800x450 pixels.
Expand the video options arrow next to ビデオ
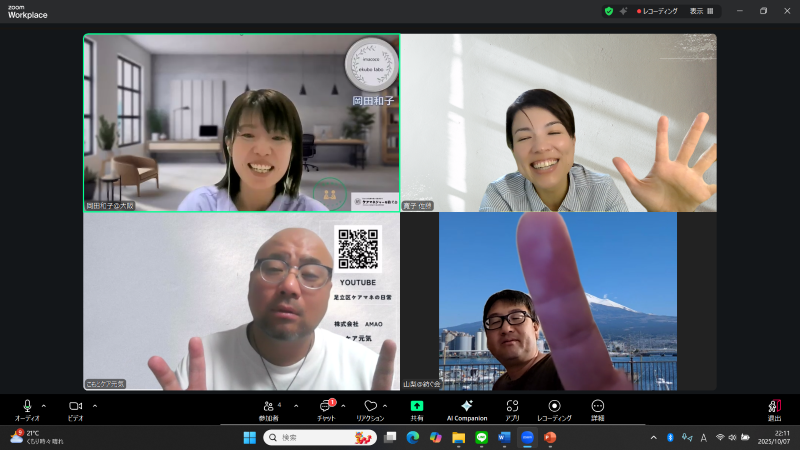click(x=95, y=405)
